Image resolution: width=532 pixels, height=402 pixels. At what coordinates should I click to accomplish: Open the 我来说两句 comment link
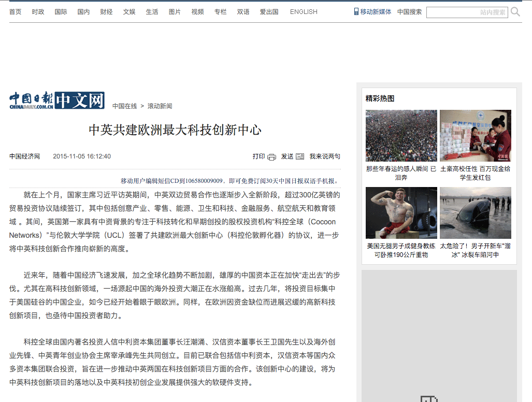point(325,156)
